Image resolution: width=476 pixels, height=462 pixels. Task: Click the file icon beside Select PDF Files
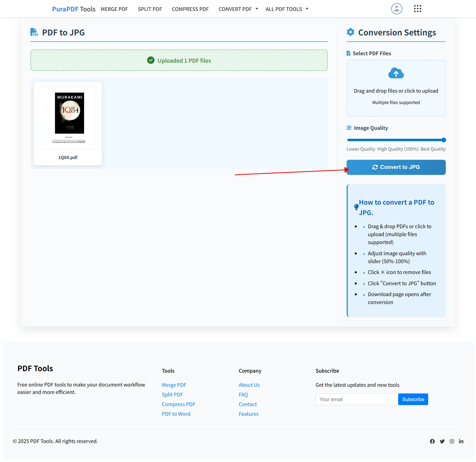349,53
